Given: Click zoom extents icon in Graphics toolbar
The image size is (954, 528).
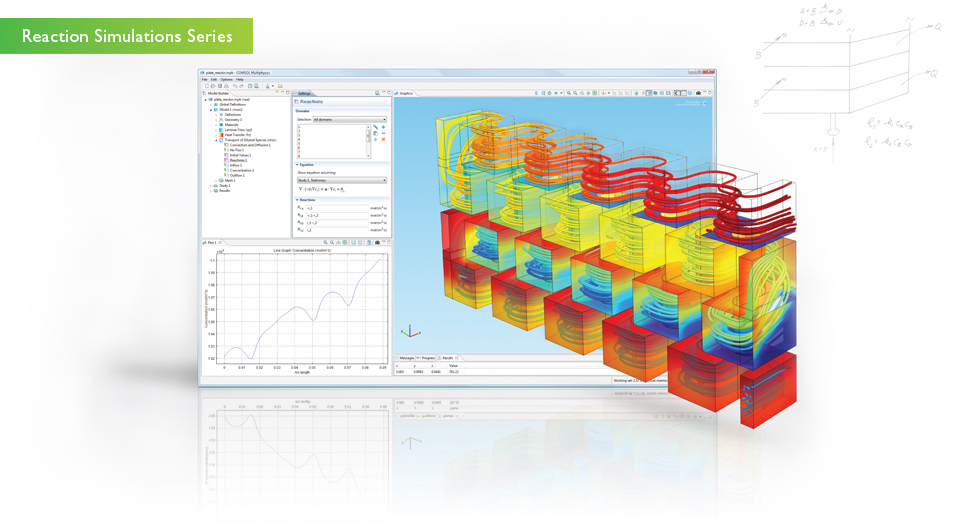Looking at the screenshot, I should [594, 93].
